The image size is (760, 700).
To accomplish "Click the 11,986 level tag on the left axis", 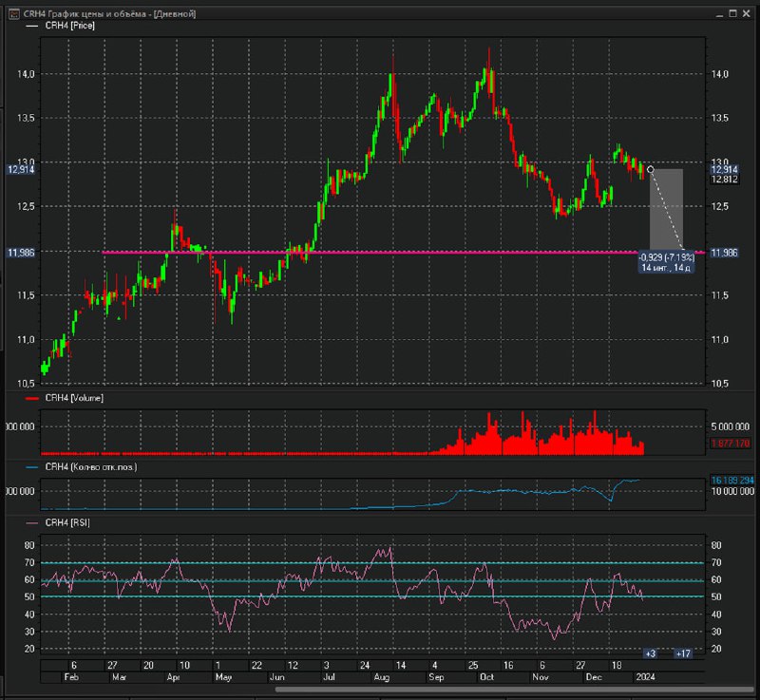I will coord(21,253).
